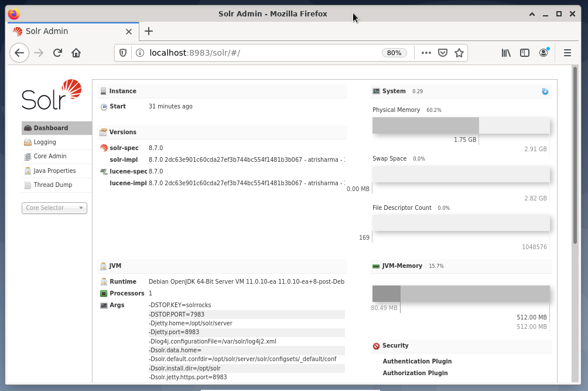Go to the Firefox home page icon

[x=76, y=53]
